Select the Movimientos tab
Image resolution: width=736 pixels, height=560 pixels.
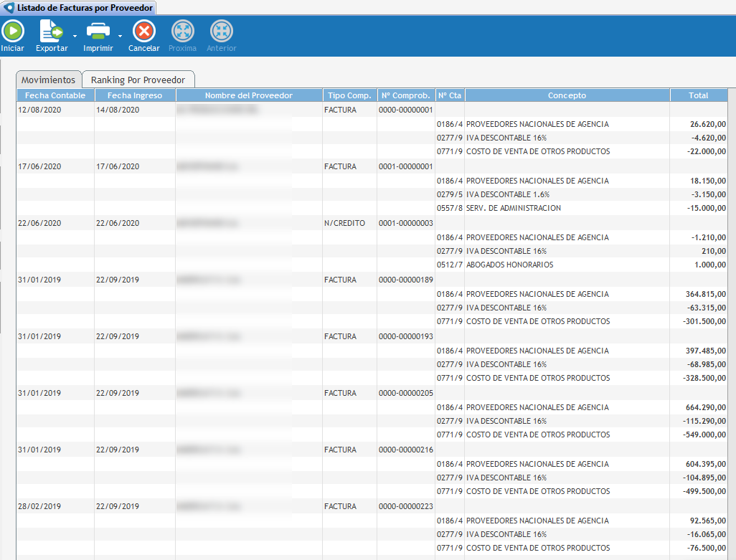click(x=48, y=80)
